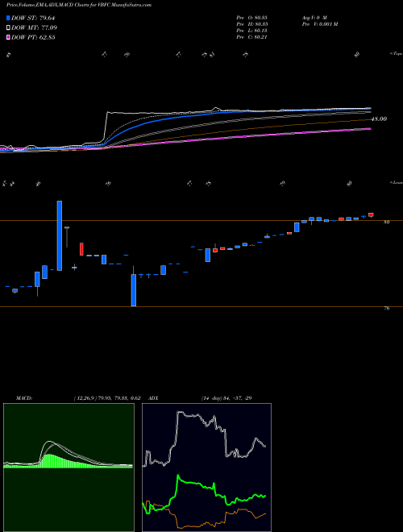Click the blue DOW ST legend swatch
Viewport: 403px width, 532px height.
[8, 18]
